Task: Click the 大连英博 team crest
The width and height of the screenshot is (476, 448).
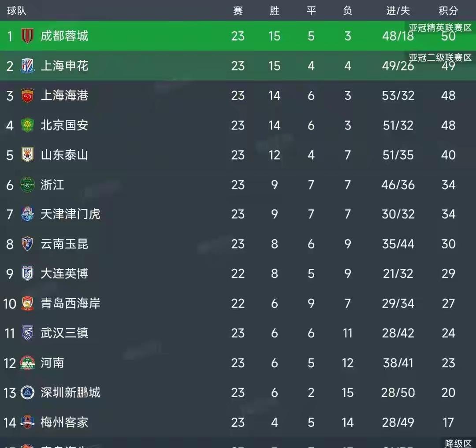Action: pyautogui.click(x=27, y=274)
